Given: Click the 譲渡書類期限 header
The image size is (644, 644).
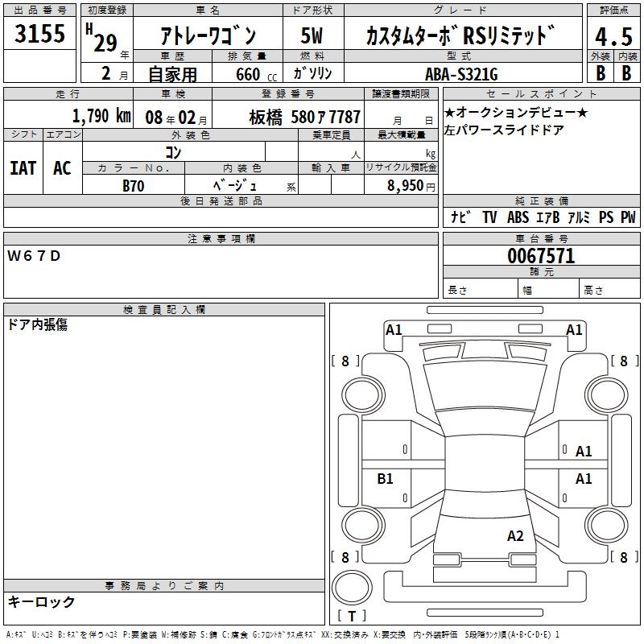Looking at the screenshot, I should coord(401,94).
